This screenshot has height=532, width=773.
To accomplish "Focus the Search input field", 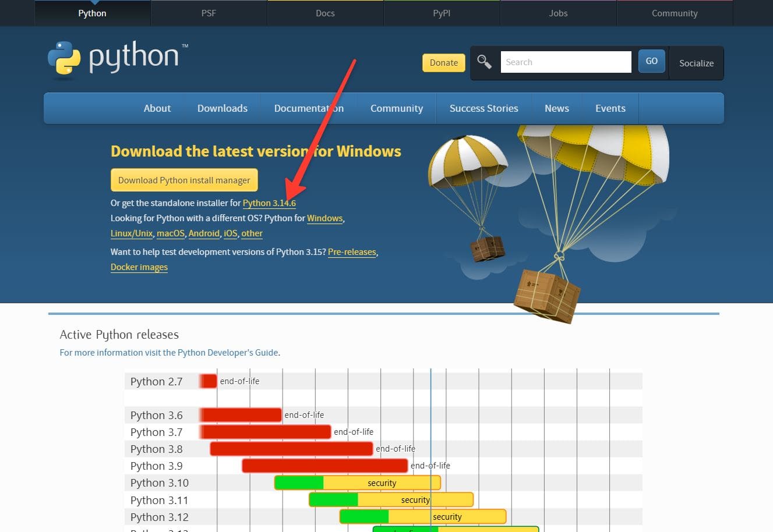I will click(x=566, y=62).
